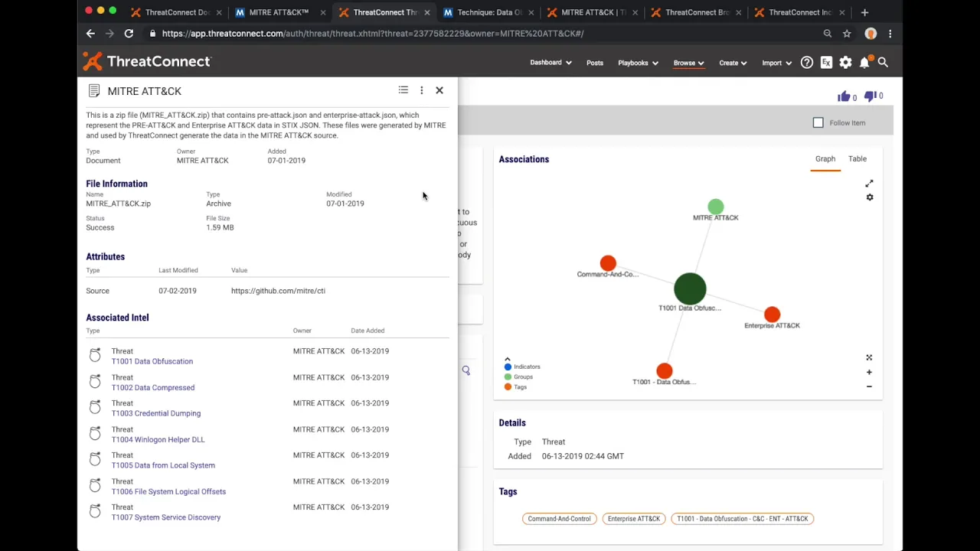The height and width of the screenshot is (551, 980).
Task: Open T1007 System Service Discovery link
Action: [x=166, y=517]
